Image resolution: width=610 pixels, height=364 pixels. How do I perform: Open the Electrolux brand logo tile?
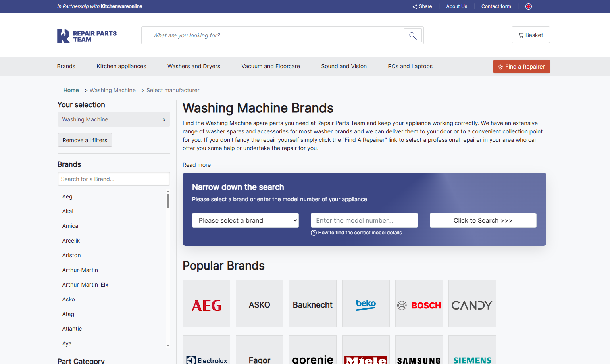(206, 350)
